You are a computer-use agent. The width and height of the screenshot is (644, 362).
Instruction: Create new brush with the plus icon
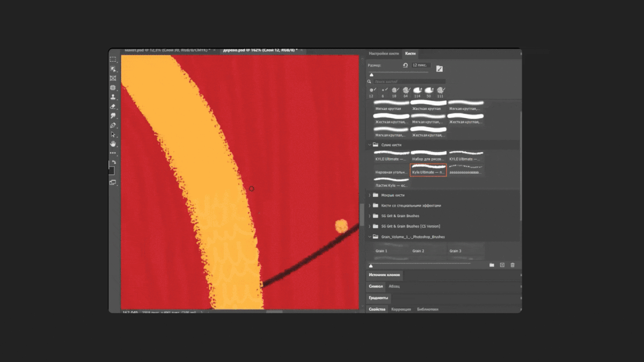[x=502, y=265]
